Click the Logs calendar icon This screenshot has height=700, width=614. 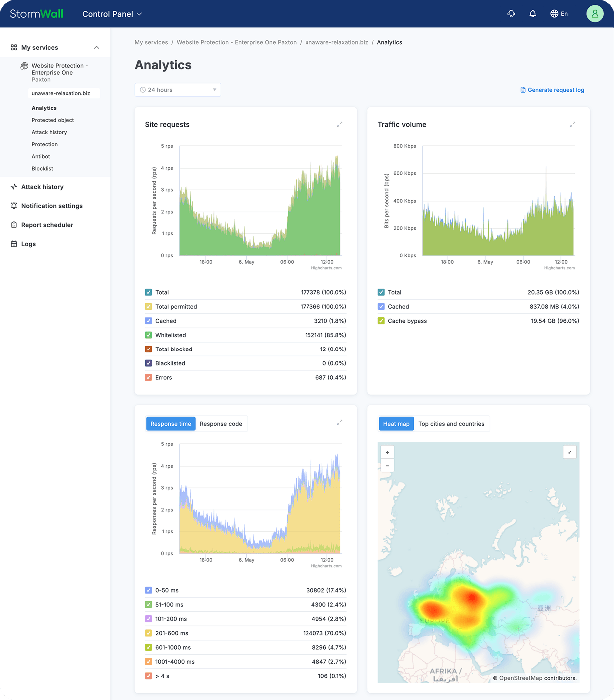(x=14, y=244)
